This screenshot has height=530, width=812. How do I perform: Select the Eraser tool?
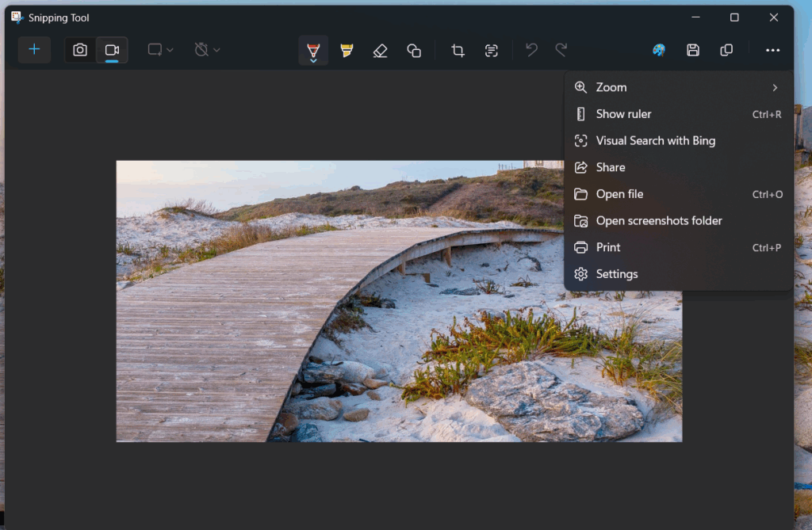(380, 51)
